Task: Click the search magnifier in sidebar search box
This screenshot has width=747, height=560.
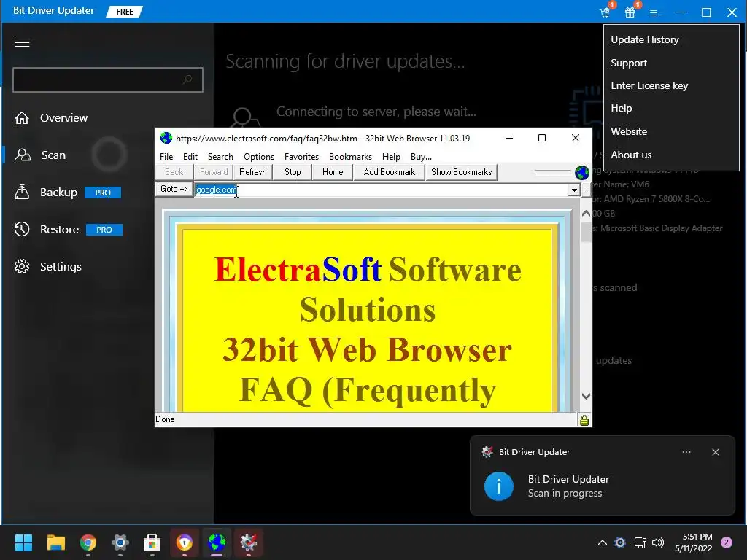Action: [187, 79]
